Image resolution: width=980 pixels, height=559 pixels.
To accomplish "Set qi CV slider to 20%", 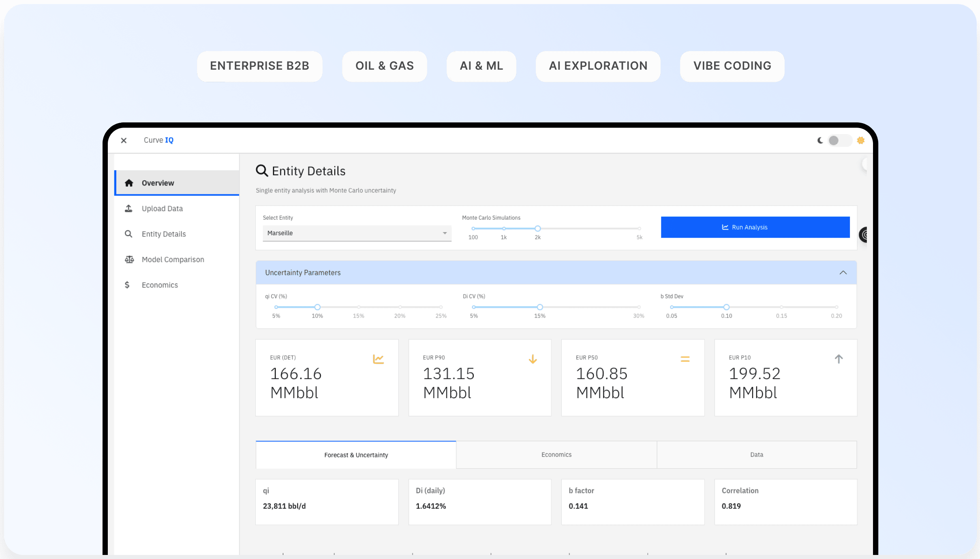I will click(x=400, y=307).
